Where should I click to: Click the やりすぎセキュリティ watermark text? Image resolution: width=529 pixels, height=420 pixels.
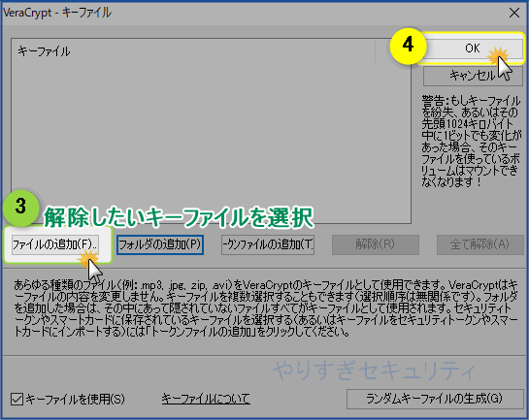tap(374, 371)
